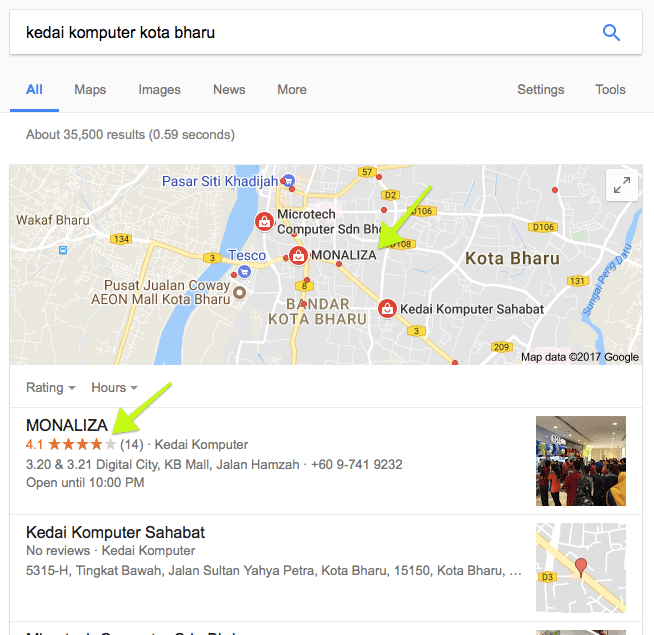Open the News results tab

pos(229,90)
